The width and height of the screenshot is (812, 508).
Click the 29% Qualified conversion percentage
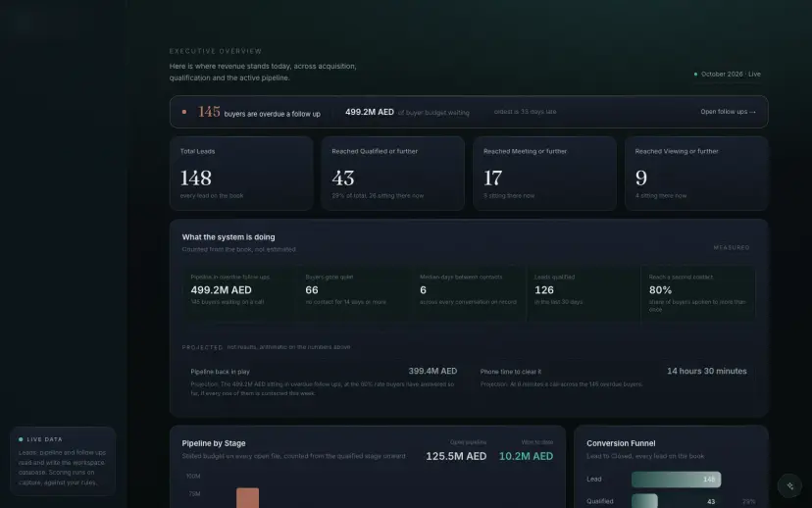click(748, 502)
